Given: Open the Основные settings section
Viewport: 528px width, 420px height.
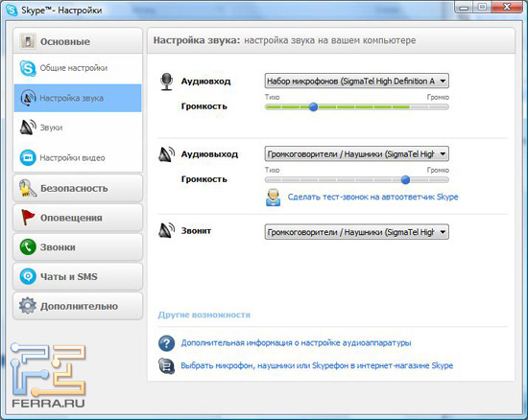Looking at the screenshot, I should [x=78, y=41].
